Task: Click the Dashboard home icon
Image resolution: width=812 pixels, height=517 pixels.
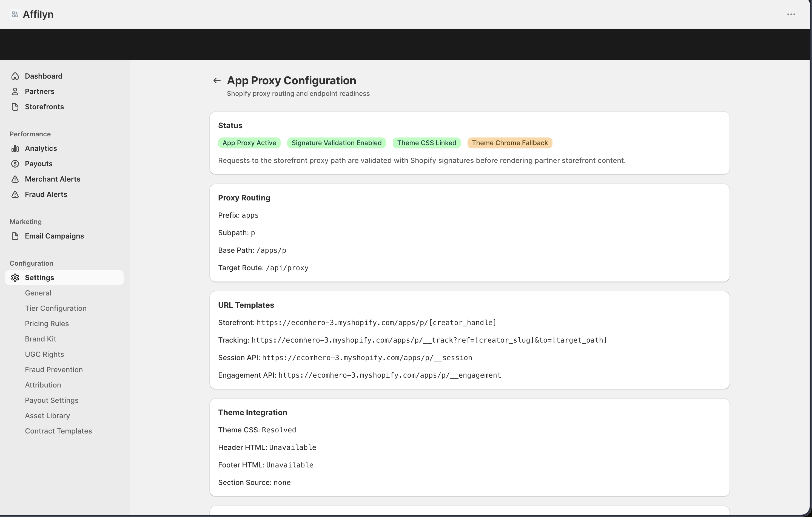Action: tap(15, 76)
